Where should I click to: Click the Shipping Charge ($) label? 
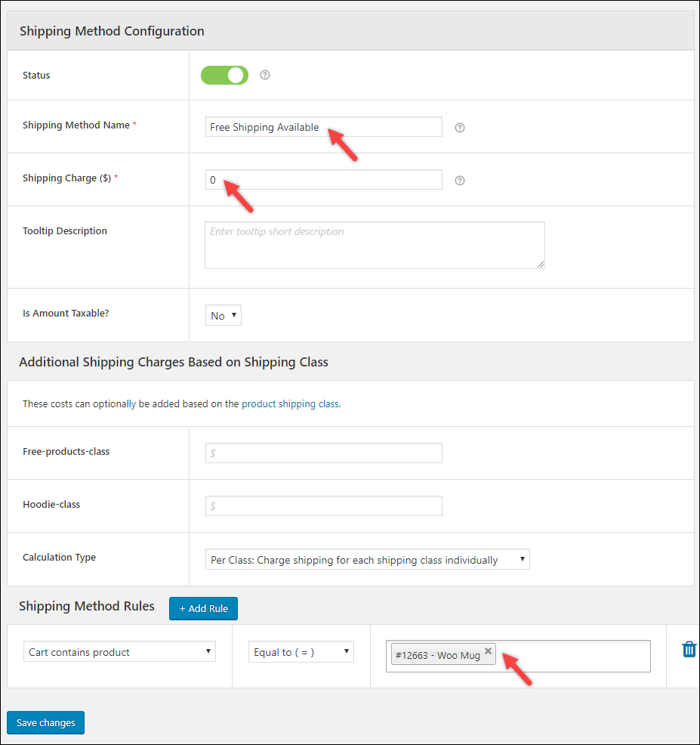(67, 178)
